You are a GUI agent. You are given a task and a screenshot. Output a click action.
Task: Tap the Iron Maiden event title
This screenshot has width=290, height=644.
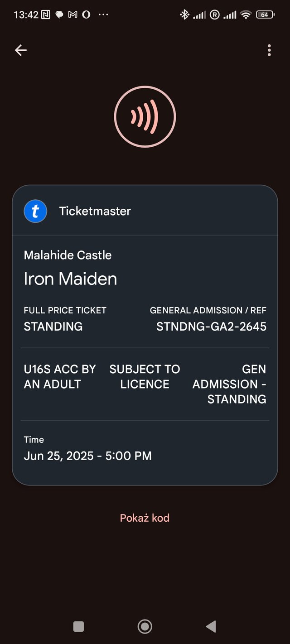[x=70, y=279]
